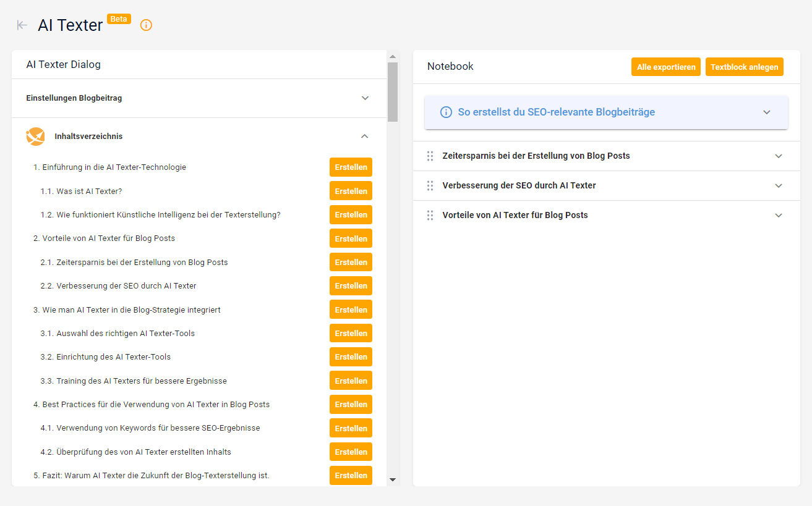Erstellen for 1.2. Wie funktioniert Künstliche Intelligenz
The image size is (812, 506).
click(x=351, y=215)
